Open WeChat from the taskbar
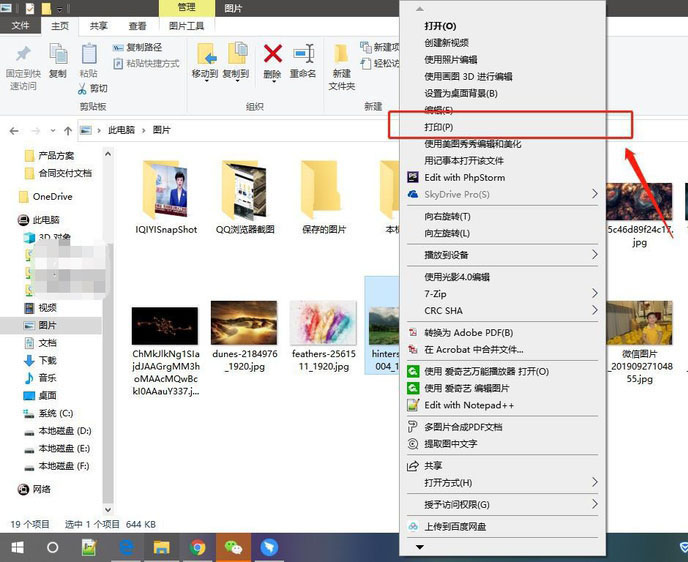The height and width of the screenshot is (562, 688). coord(233,548)
